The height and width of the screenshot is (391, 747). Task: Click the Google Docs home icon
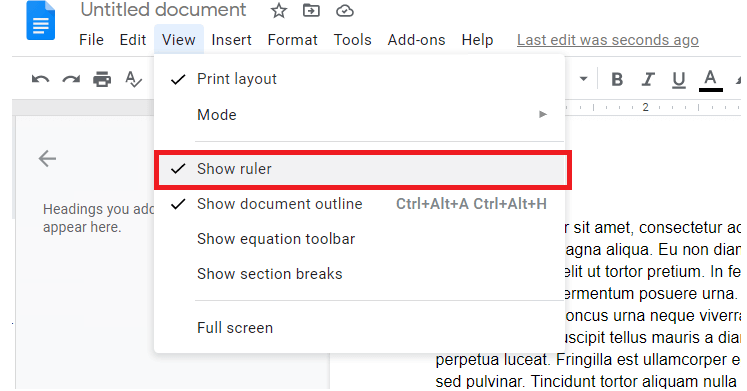(40, 20)
